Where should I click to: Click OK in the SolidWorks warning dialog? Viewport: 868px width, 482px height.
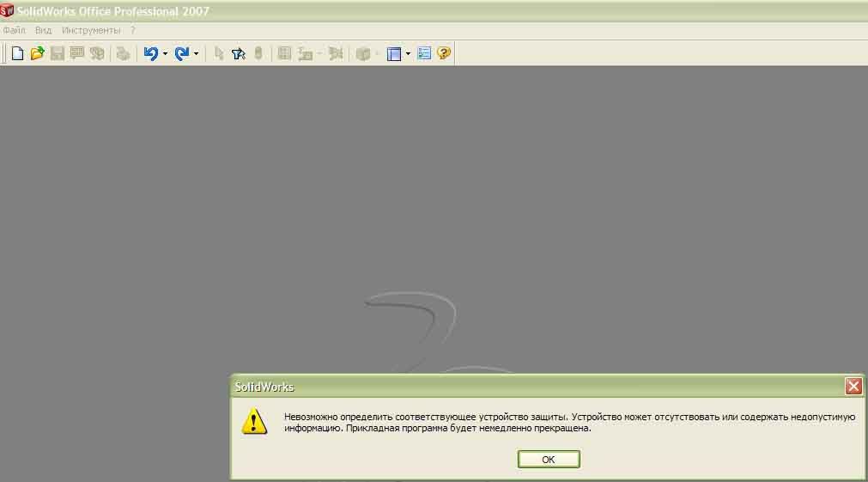click(x=549, y=460)
